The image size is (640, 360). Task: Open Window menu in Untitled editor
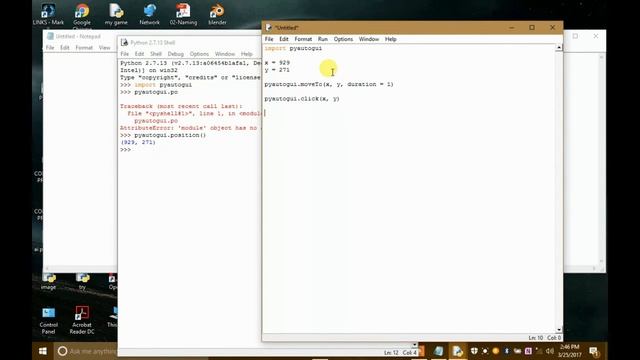pyautogui.click(x=369, y=39)
